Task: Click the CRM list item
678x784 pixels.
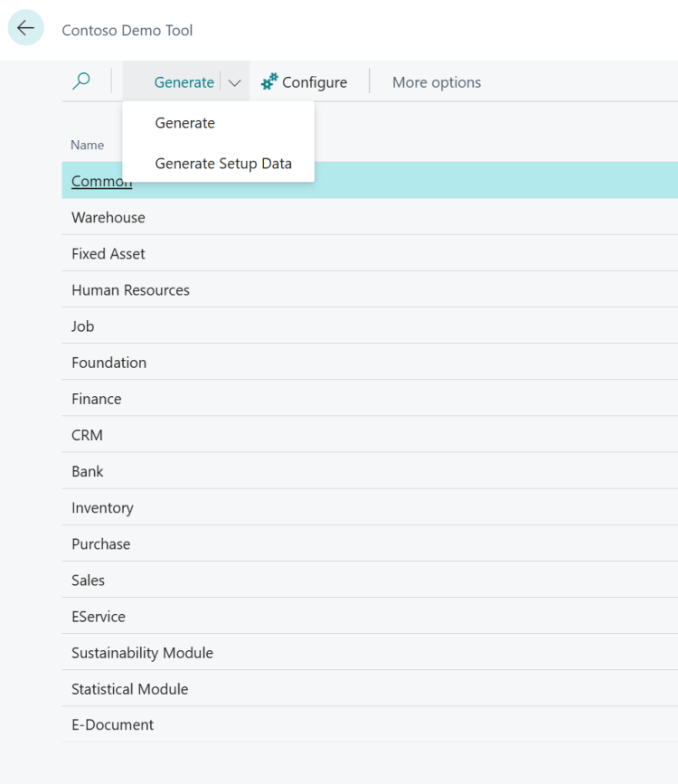Action: pyautogui.click(x=87, y=435)
